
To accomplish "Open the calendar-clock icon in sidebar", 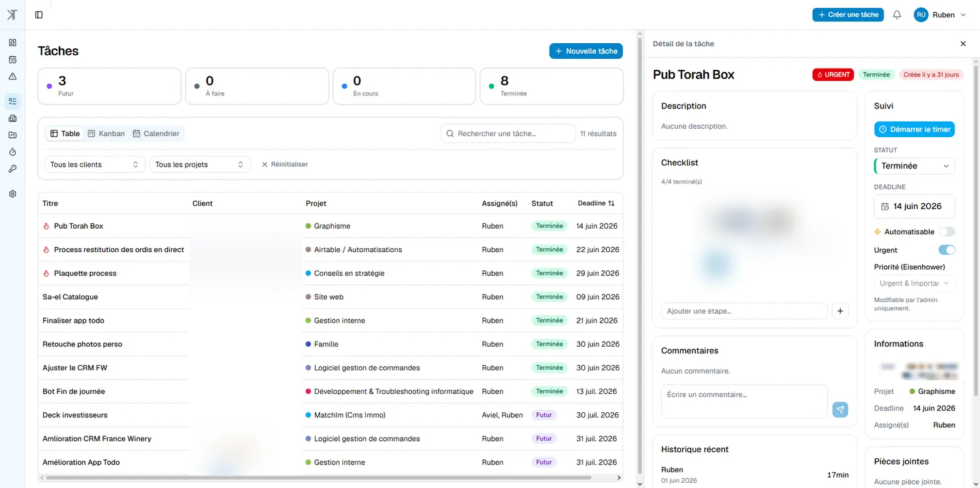I will [x=12, y=59].
